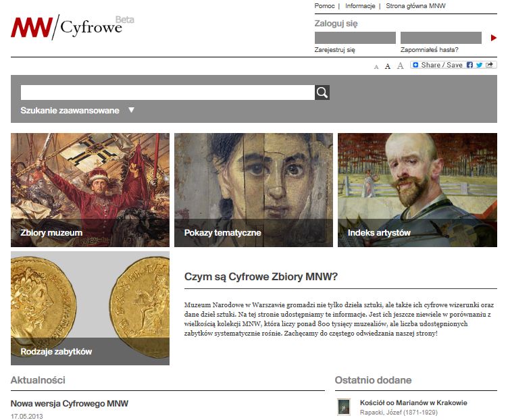Image resolution: width=508 pixels, height=420 pixels.
Task: Share via the Facebook icon
Action: 469,65
